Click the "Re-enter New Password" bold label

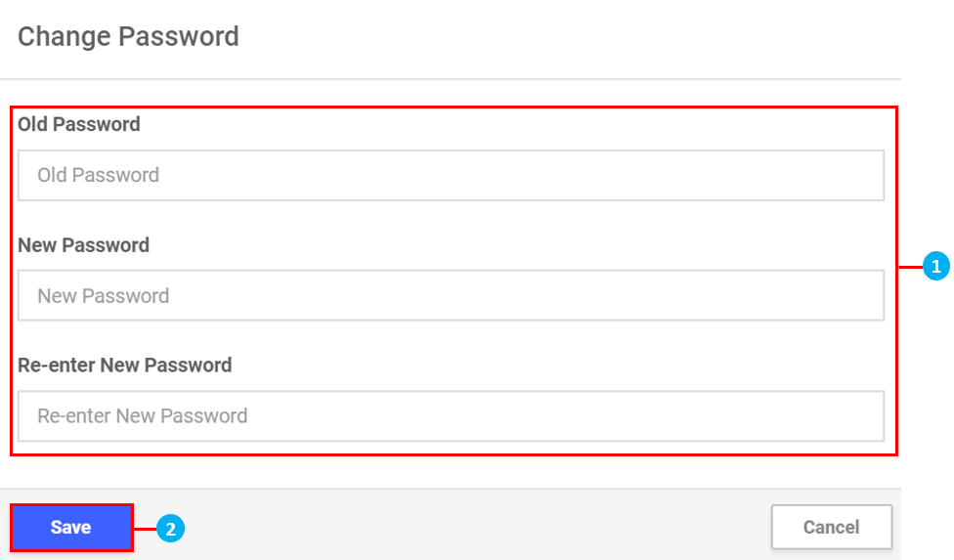[x=125, y=366]
